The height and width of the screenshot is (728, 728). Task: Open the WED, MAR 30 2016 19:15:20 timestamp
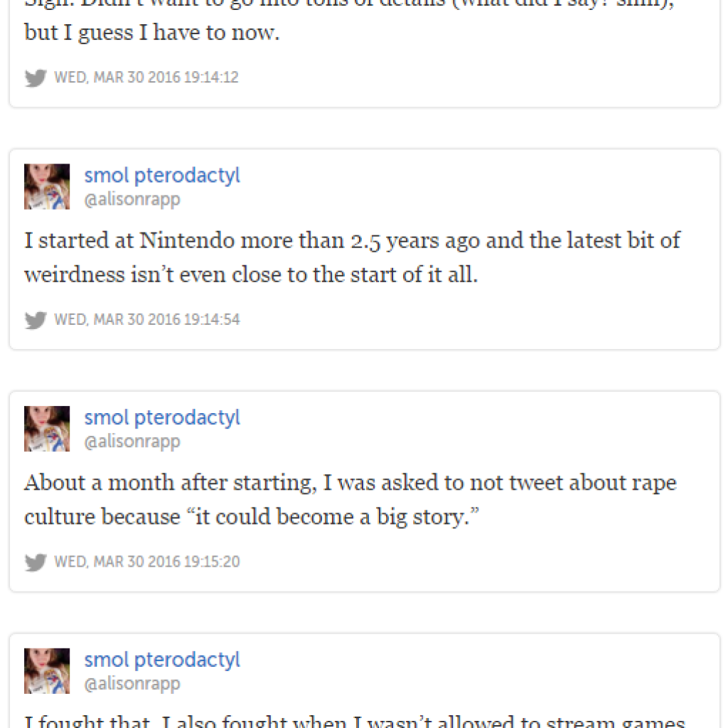[x=146, y=562]
